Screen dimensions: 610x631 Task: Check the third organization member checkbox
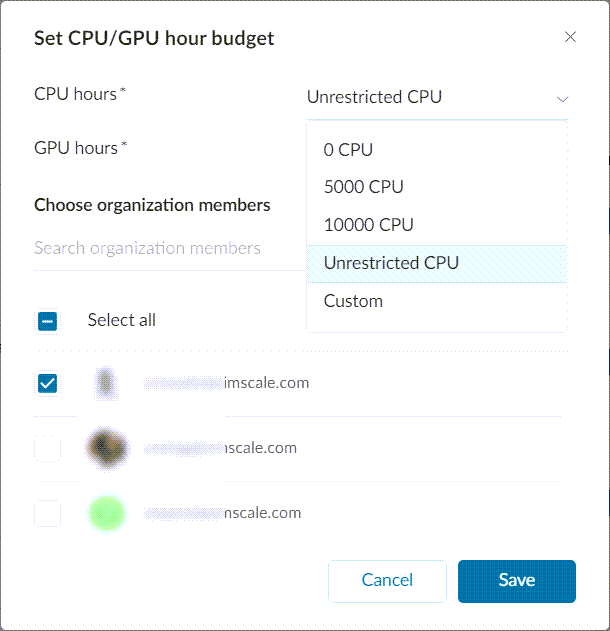47,514
